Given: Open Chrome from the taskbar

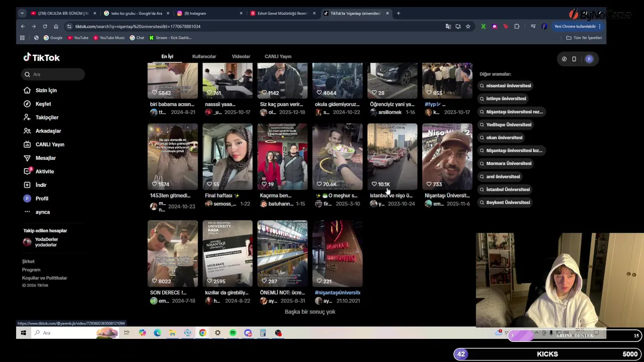Looking at the screenshot, I should tap(202, 333).
